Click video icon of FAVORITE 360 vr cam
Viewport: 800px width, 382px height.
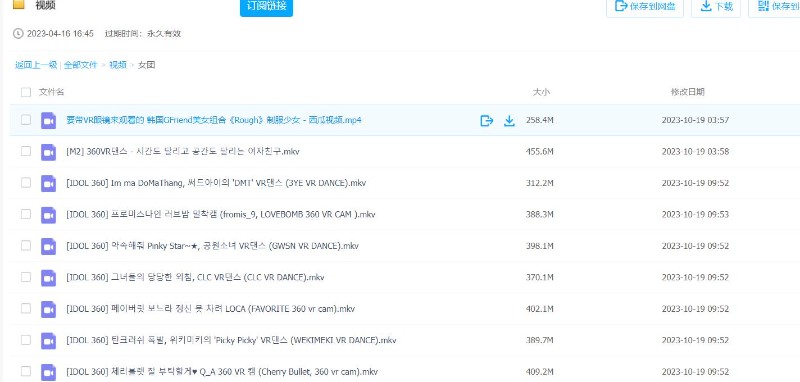[48, 309]
